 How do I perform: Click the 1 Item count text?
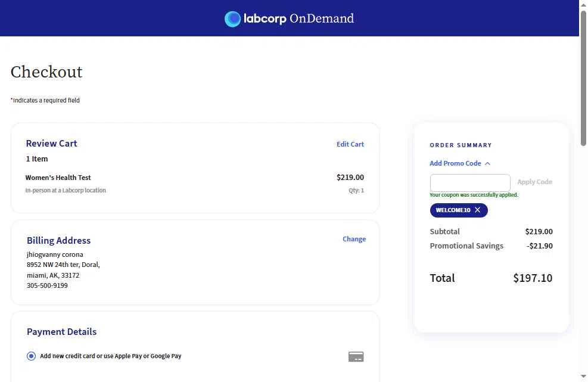(37, 159)
